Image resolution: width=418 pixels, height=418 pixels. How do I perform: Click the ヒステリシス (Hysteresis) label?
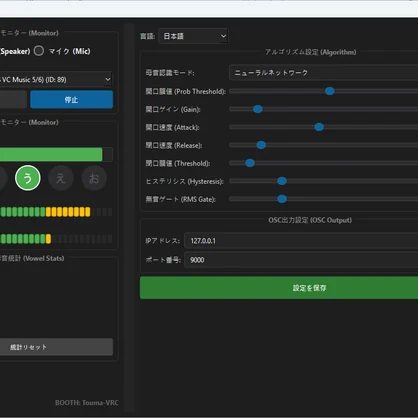tap(185, 181)
